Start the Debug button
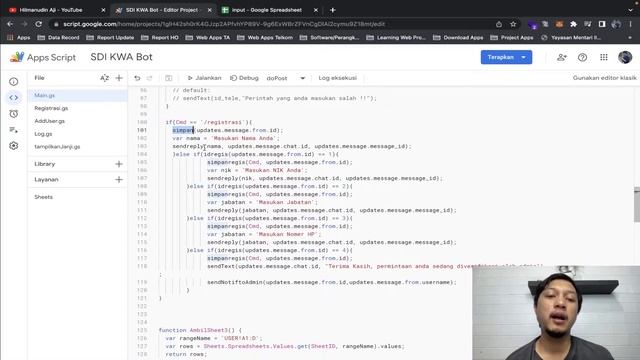The image size is (640, 360). click(244, 78)
